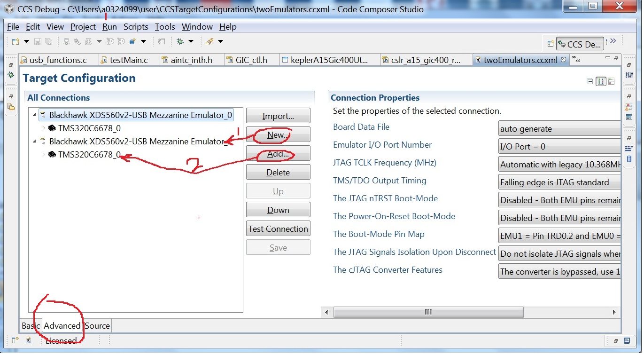
Task: Click the Connect Target toolbar icon
Action: pyautogui.click(x=66, y=41)
